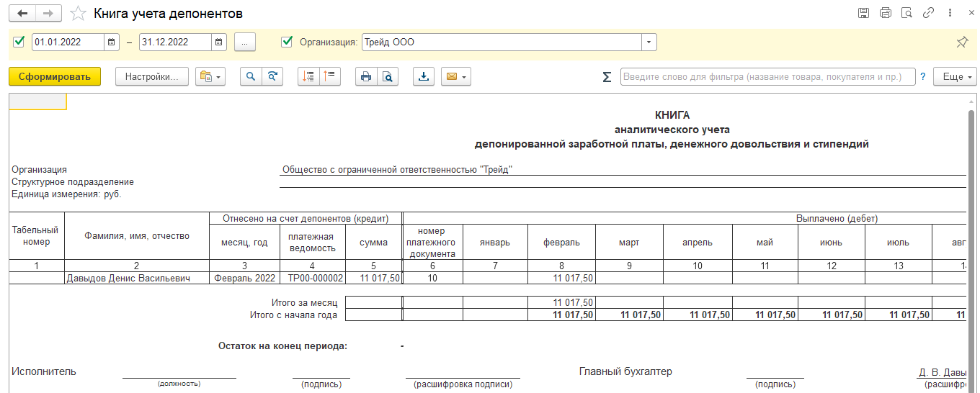
Task: Pin the settings panel with pushpin icon
Action: [962, 42]
